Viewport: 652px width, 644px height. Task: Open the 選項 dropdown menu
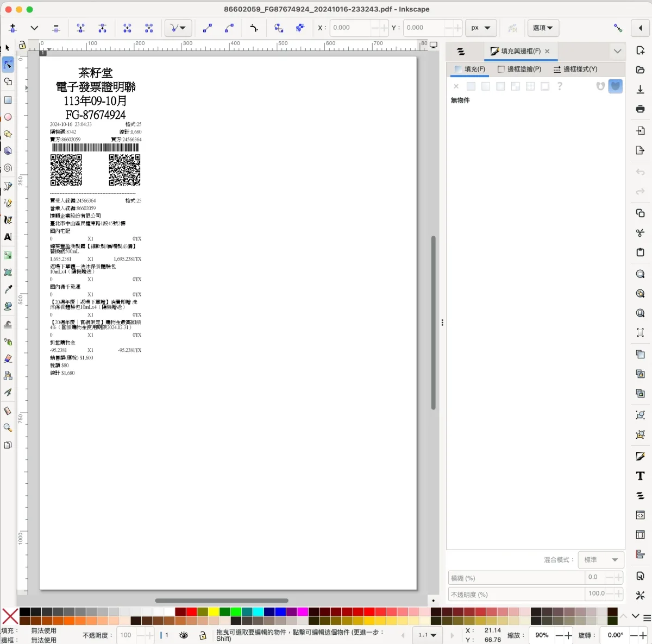[543, 28]
